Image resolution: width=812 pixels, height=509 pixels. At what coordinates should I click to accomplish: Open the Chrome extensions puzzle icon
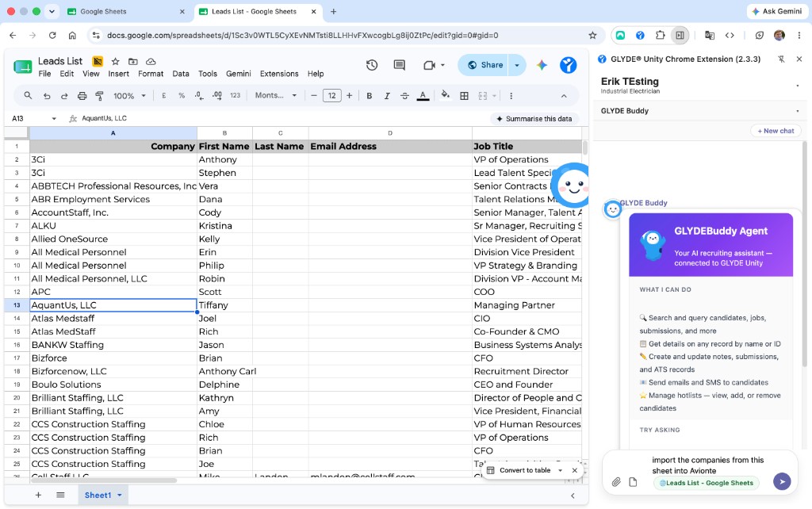tap(660, 35)
